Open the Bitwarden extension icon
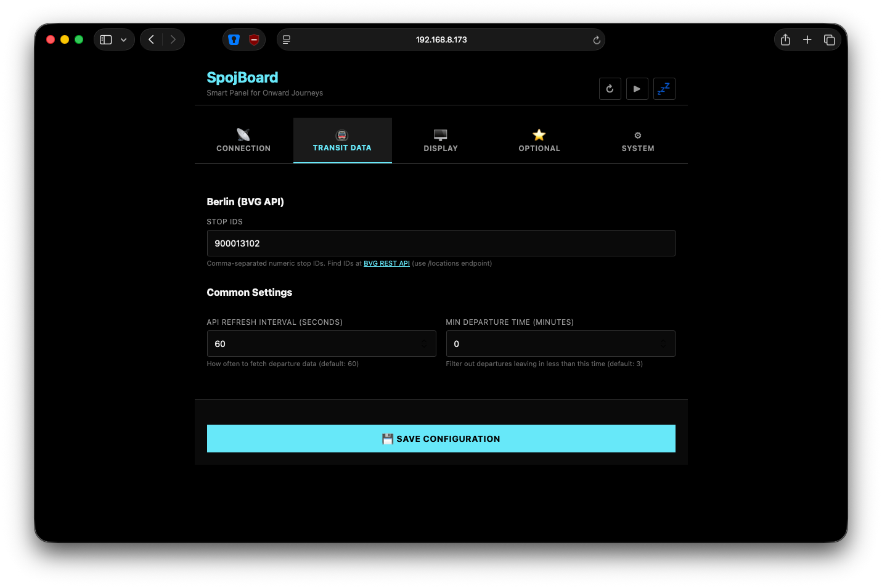This screenshot has height=588, width=882. (234, 39)
